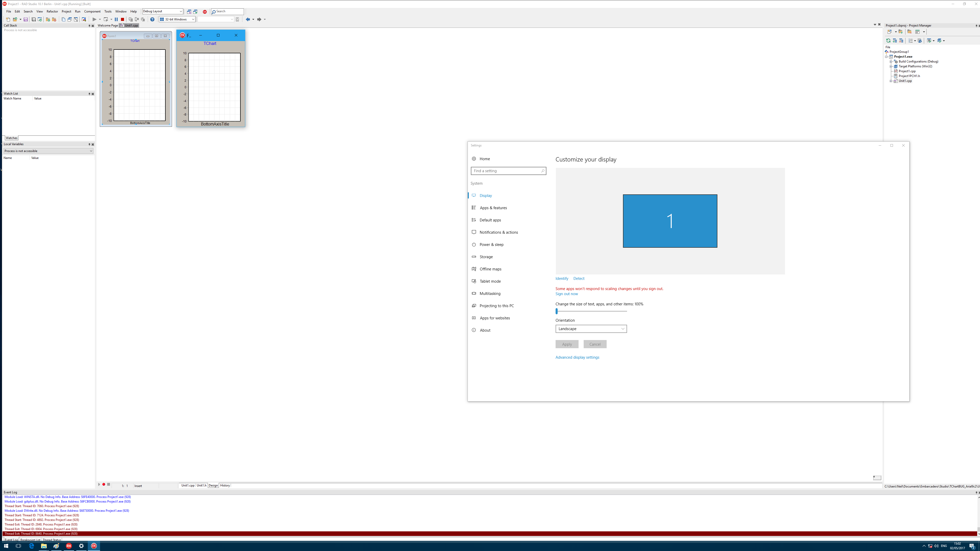
Task: Pin the Local Variables panel
Action: pyautogui.click(x=89, y=144)
